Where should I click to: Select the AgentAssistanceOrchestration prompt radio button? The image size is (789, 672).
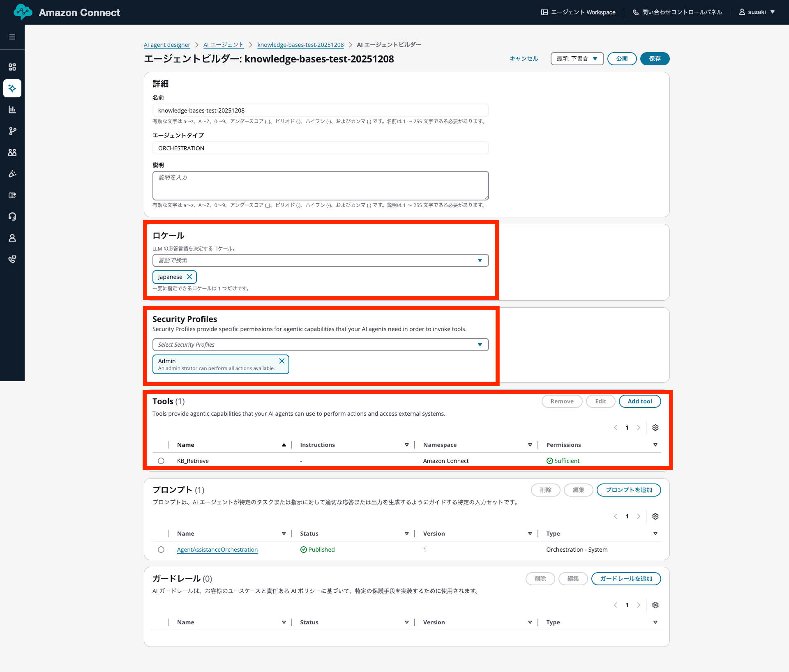pyautogui.click(x=161, y=550)
